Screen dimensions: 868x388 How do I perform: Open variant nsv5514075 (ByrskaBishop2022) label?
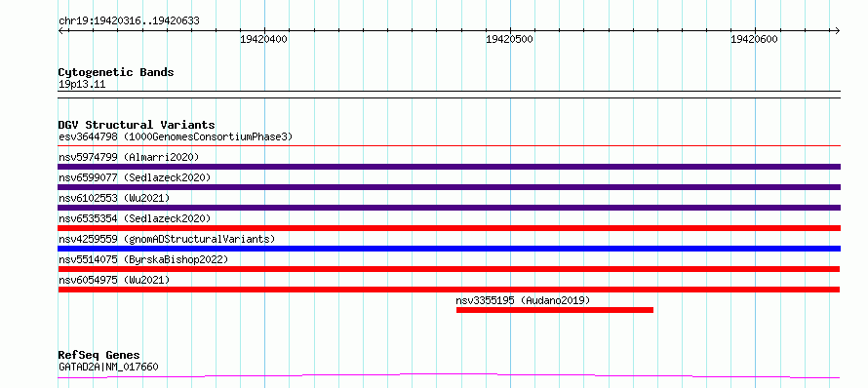click(143, 259)
